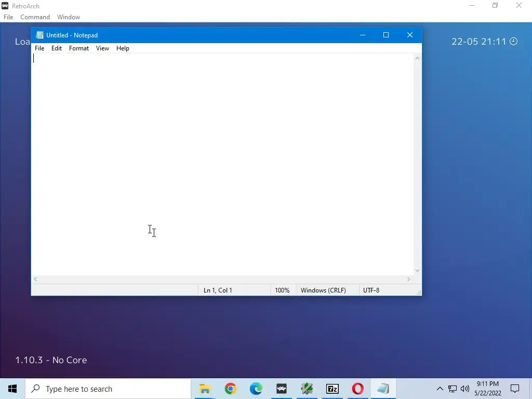Click the vertical scrollbar up arrow in Notepad
The image size is (532, 399).
pos(417,58)
